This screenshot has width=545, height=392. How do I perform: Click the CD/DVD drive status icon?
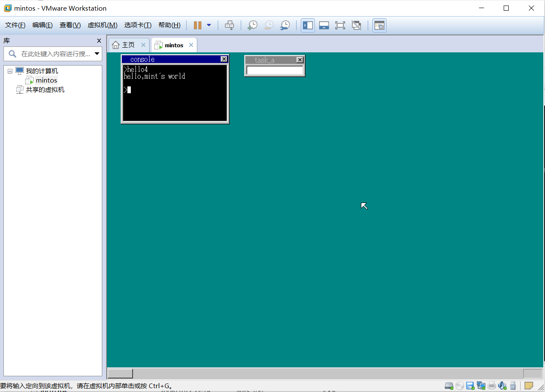[459, 386]
